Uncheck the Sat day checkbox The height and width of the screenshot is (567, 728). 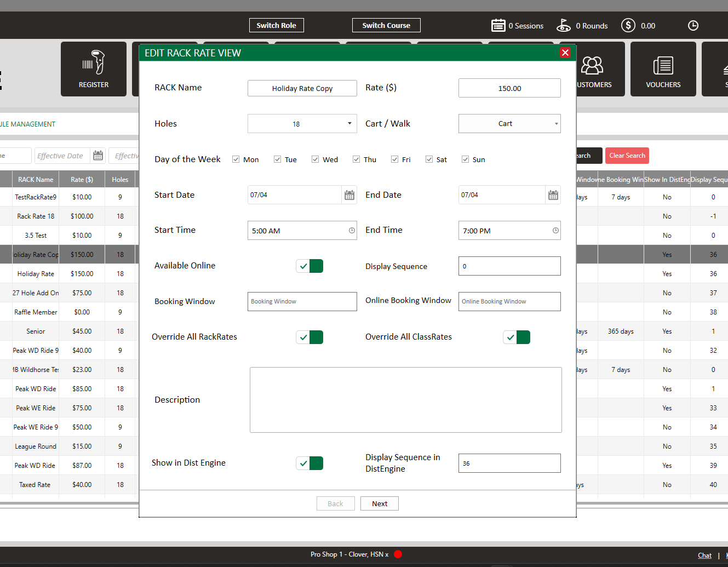point(429,159)
